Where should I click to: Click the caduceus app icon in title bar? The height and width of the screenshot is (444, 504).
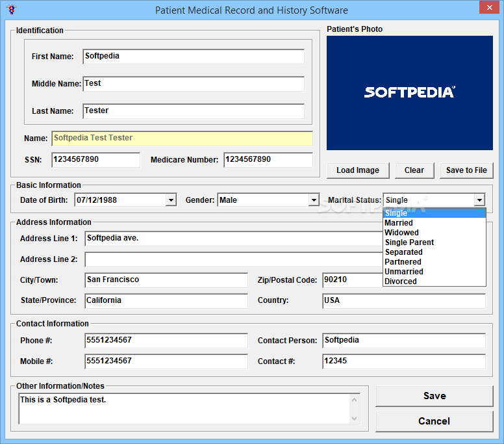point(12,10)
